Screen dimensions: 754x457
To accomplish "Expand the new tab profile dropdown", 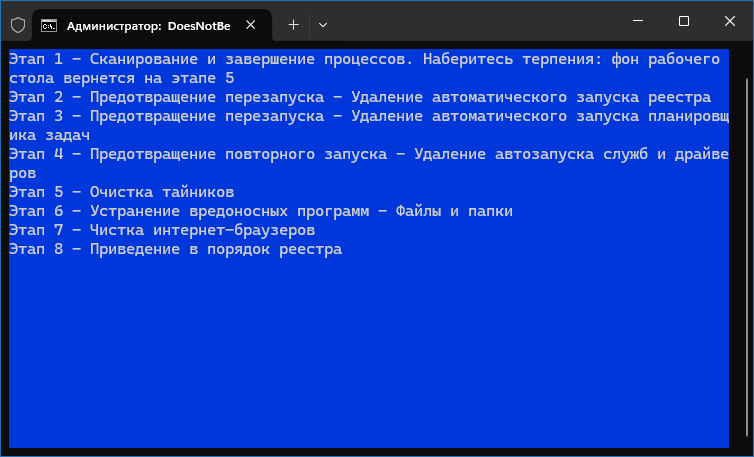I will [323, 23].
